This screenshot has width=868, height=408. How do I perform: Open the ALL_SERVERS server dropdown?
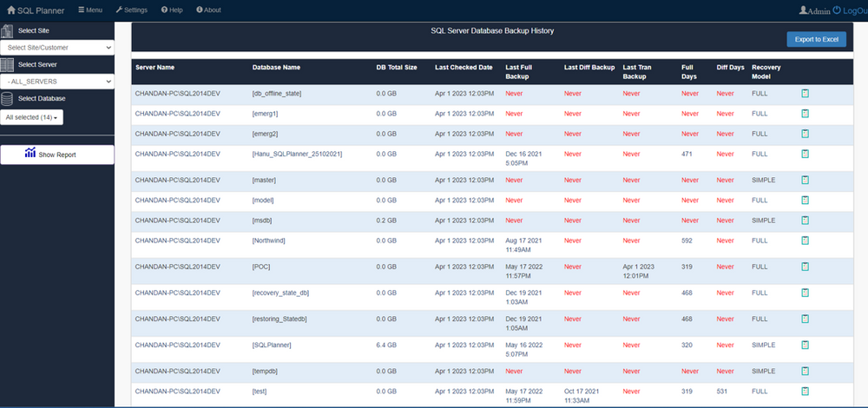tap(57, 82)
